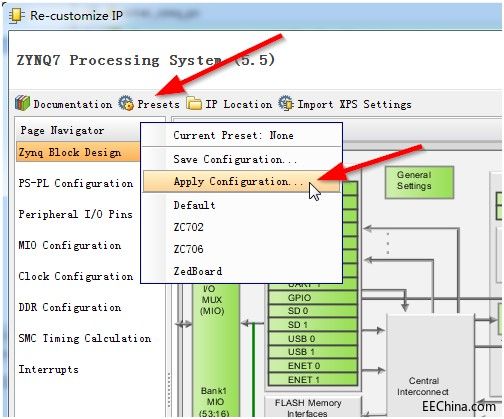This screenshot has height=419, width=504.
Task: Select the ZedBoard preset
Action: [242, 271]
